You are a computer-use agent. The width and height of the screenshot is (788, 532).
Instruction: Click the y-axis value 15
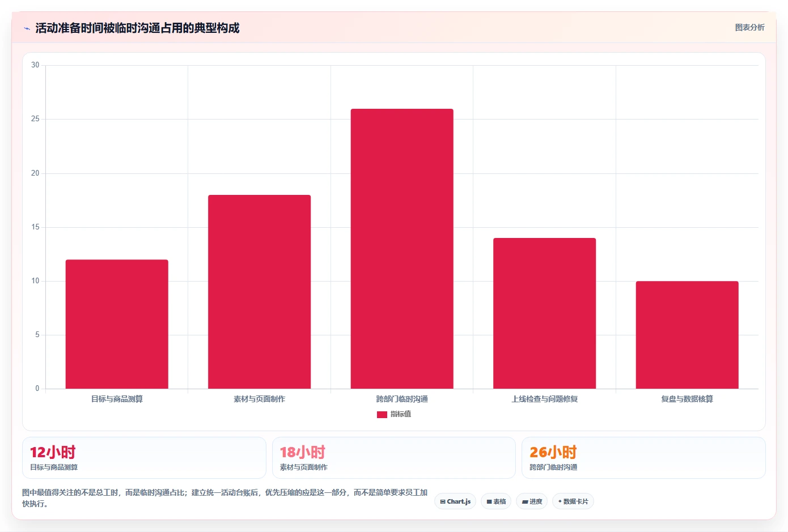pyautogui.click(x=35, y=227)
